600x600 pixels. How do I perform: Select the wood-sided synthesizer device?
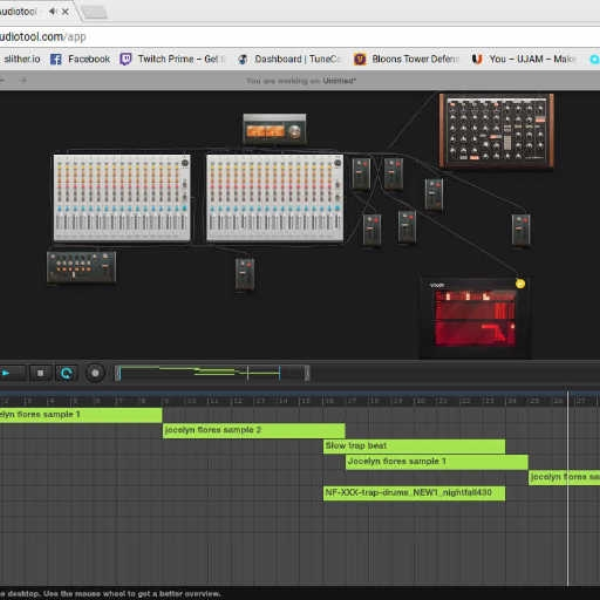(x=496, y=131)
